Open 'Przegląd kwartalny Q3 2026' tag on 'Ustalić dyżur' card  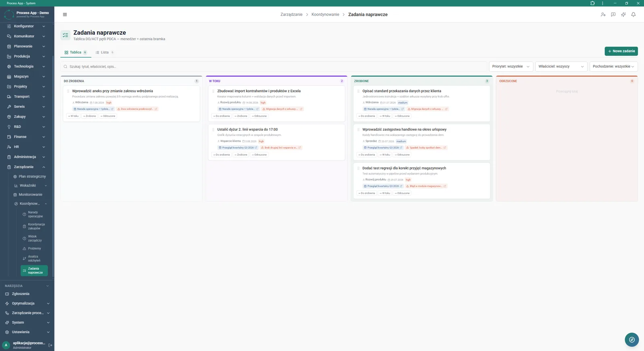(238, 148)
